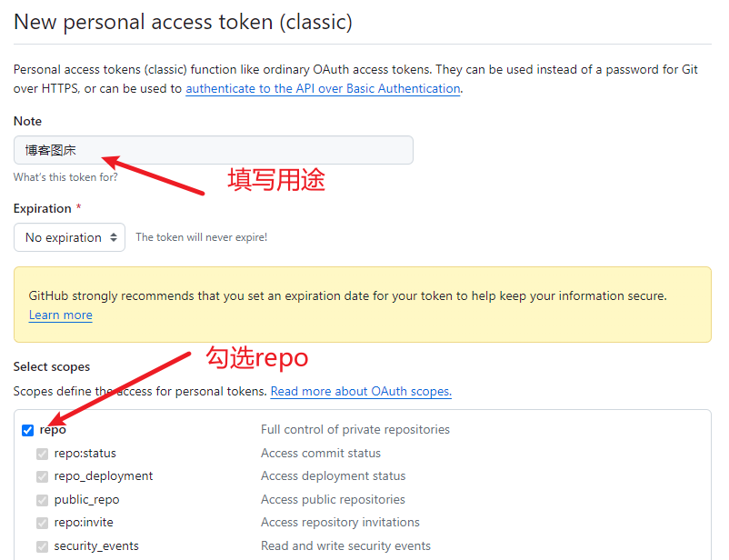Click the repo:status label
This screenshot has height=560, width=729.
85,453
